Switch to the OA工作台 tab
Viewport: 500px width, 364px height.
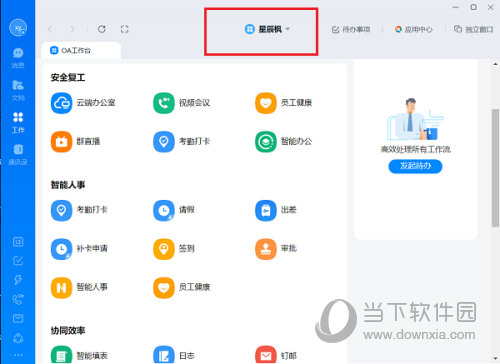tap(81, 50)
